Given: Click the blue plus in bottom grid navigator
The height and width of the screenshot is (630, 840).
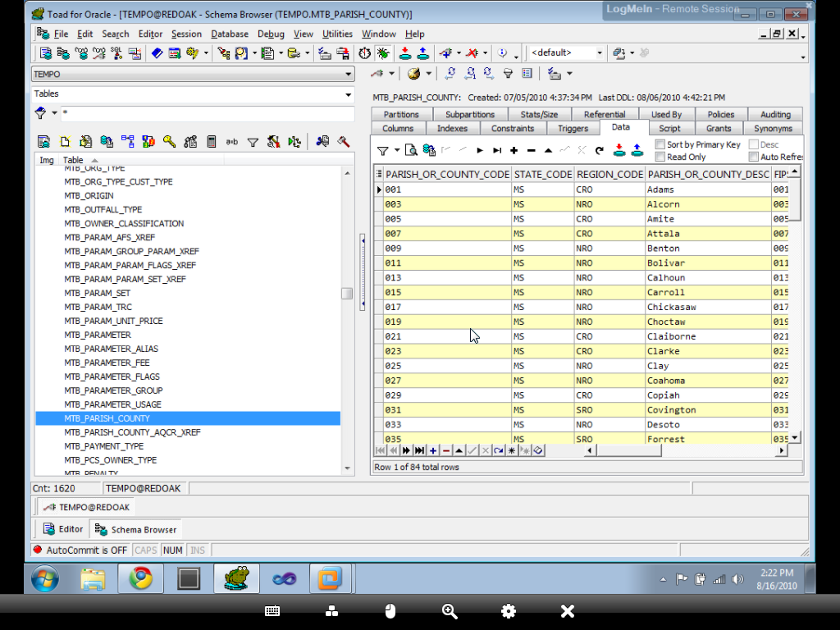Looking at the screenshot, I should (x=433, y=450).
